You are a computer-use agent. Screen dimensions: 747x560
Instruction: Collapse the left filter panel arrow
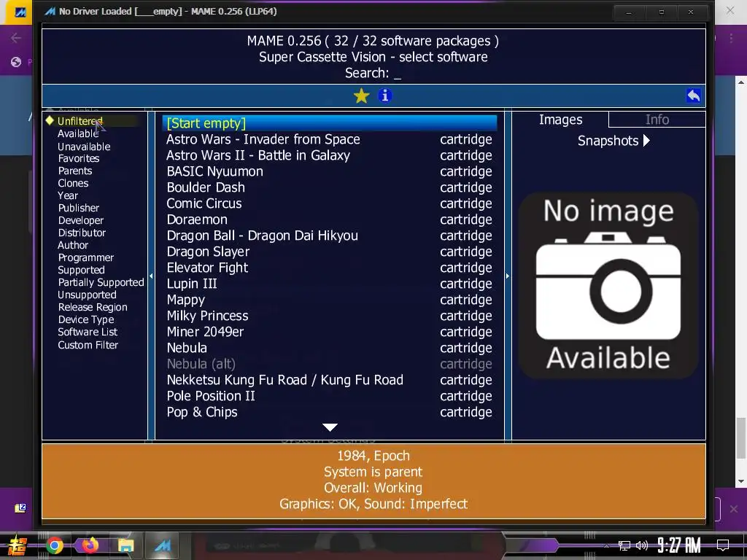pos(151,276)
